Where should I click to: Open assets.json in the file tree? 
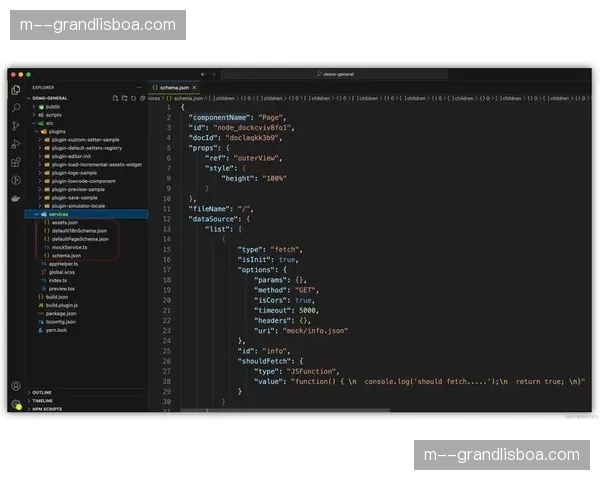coord(63,222)
